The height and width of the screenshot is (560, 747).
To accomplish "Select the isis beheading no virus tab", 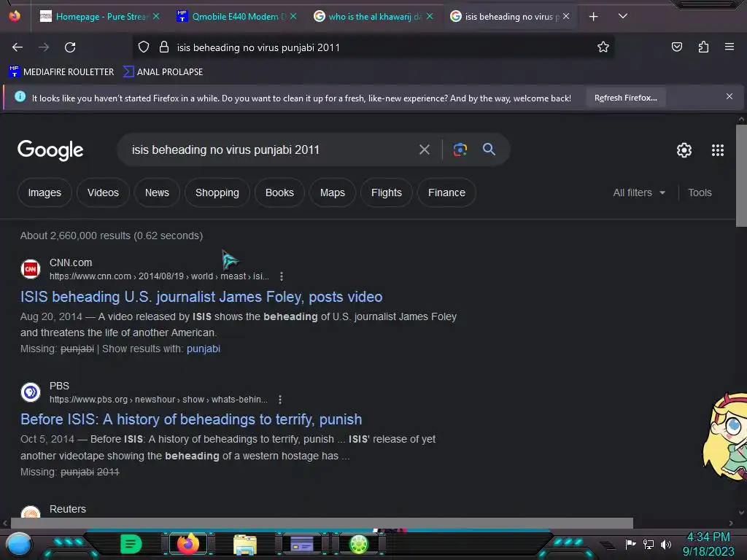I will click(x=510, y=17).
